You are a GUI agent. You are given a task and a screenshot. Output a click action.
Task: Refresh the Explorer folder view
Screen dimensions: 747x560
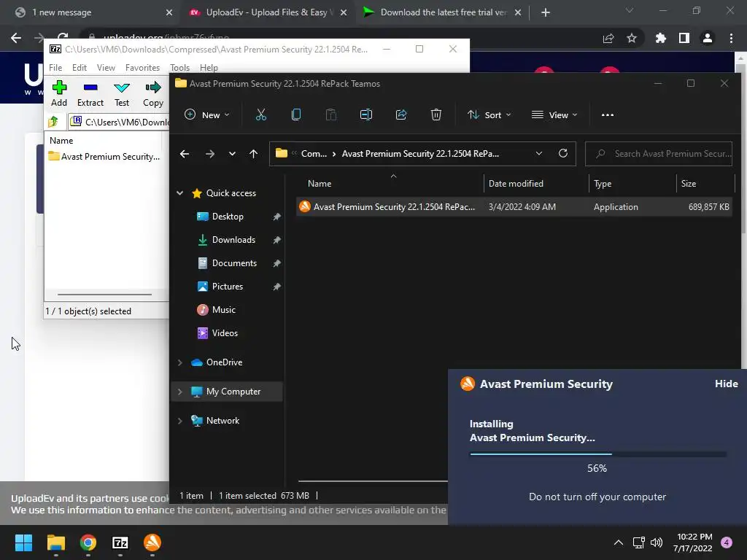(x=563, y=153)
